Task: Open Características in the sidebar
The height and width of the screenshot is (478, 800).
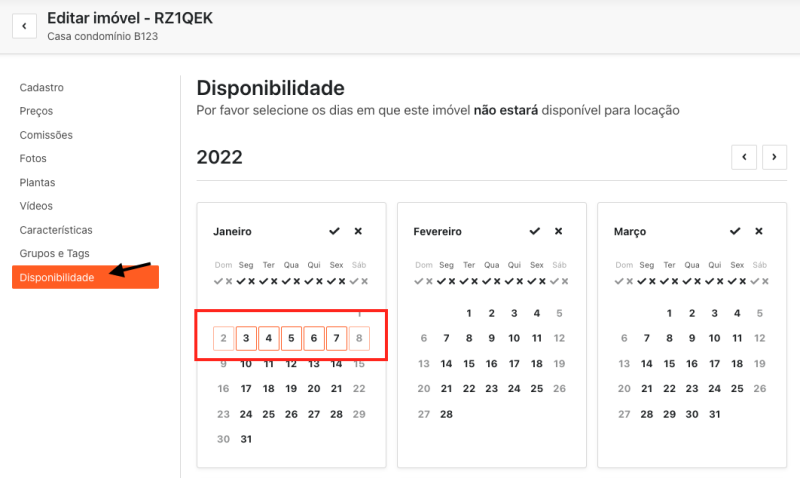Action: 56,230
